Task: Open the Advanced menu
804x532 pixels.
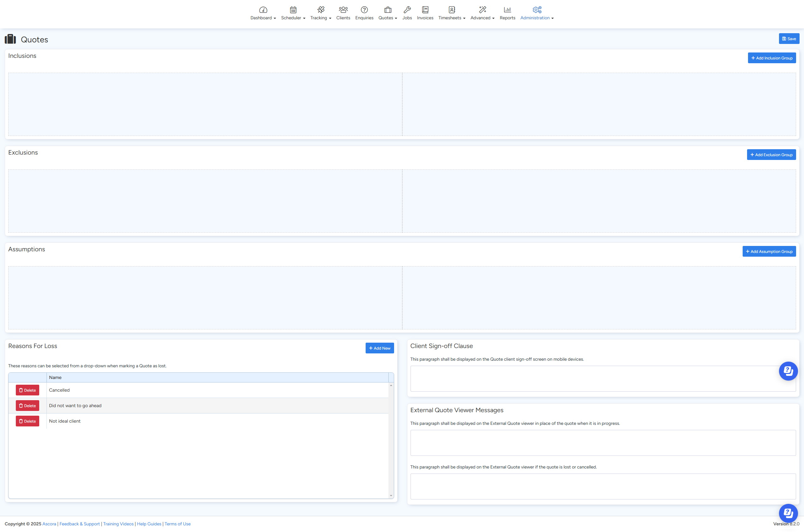Action: [x=482, y=18]
